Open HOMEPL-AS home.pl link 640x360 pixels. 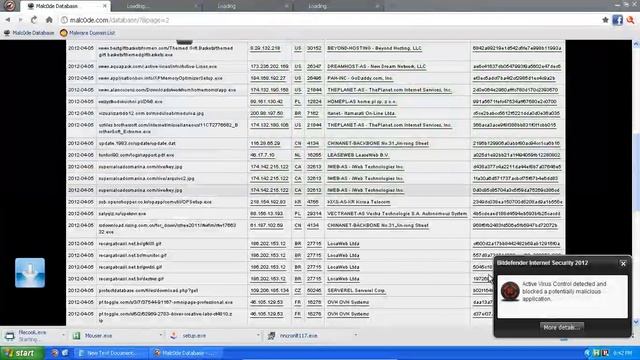tap(362, 102)
